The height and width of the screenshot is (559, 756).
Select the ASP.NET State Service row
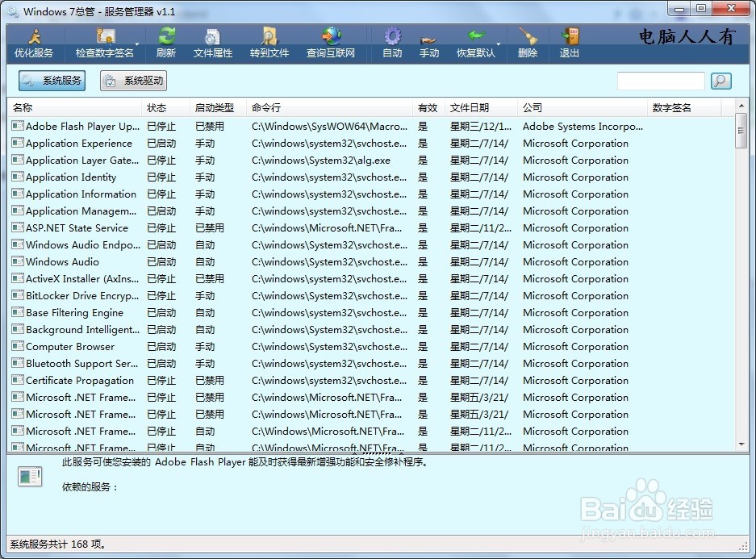click(371, 228)
